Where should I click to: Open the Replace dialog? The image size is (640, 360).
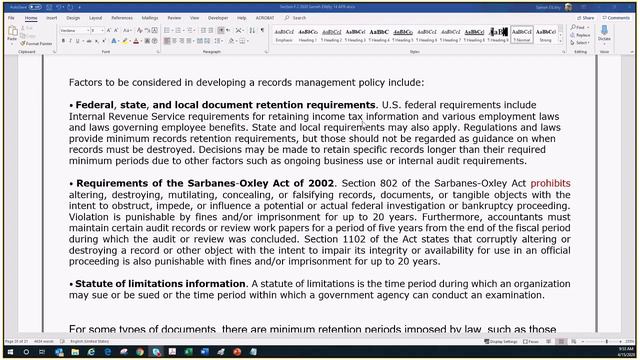(x=580, y=35)
